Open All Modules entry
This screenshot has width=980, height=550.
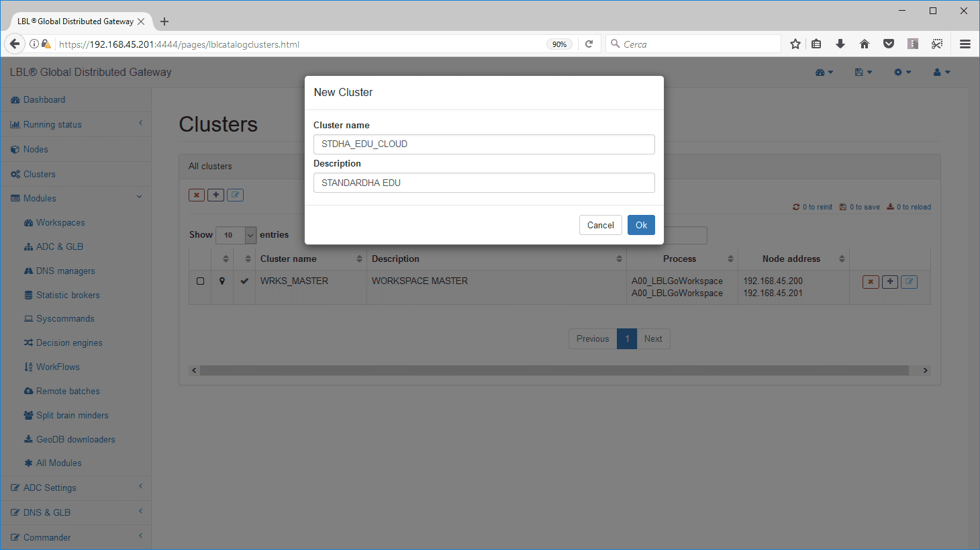(x=58, y=463)
